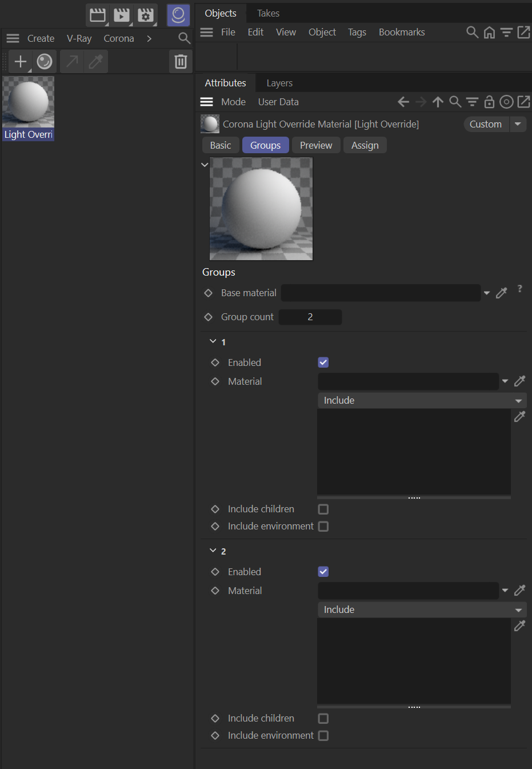
Task: Collapse group 2 section
Action: point(213,551)
